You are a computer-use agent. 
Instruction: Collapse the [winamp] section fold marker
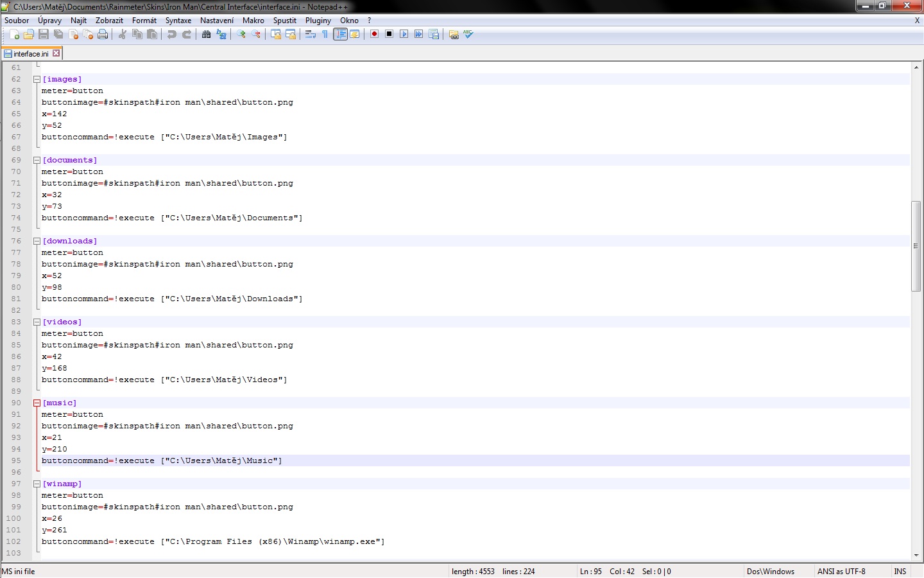(x=37, y=484)
